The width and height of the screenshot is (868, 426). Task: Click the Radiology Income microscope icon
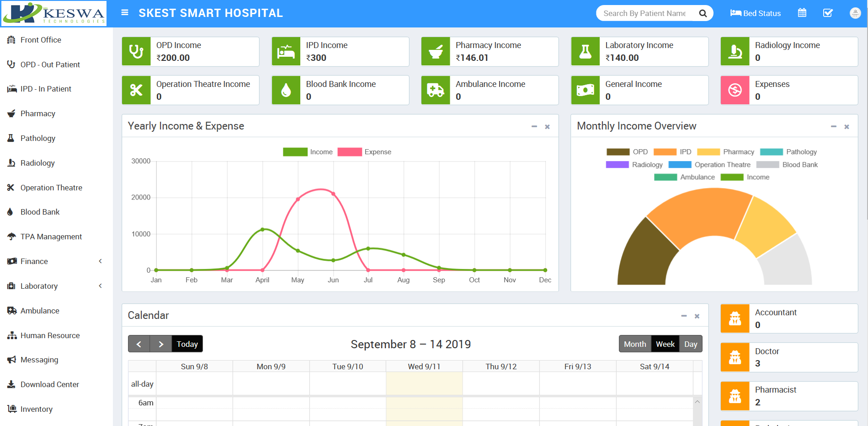[735, 52]
